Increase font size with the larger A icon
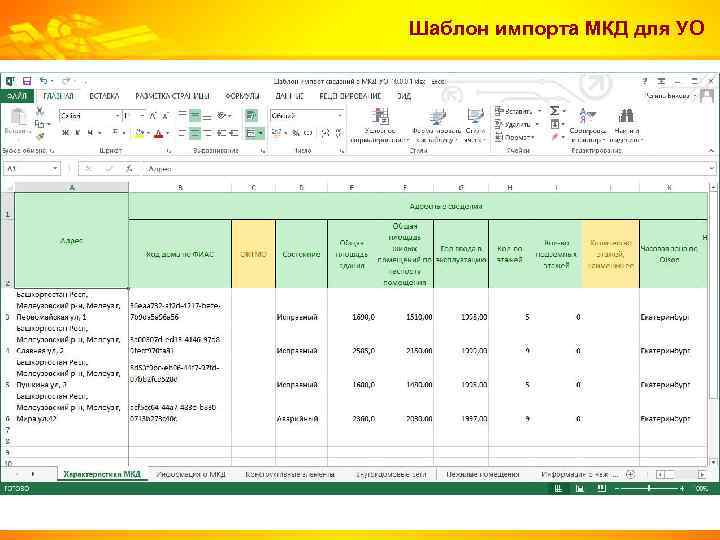Image resolution: width=720 pixels, height=540 pixels. 153,116
